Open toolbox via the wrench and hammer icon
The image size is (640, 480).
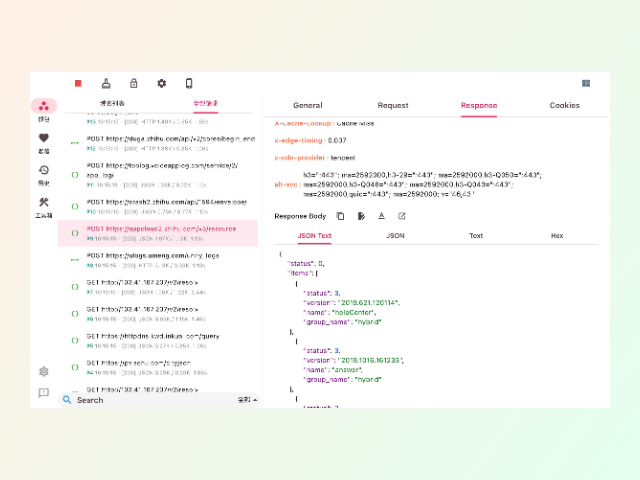click(44, 202)
